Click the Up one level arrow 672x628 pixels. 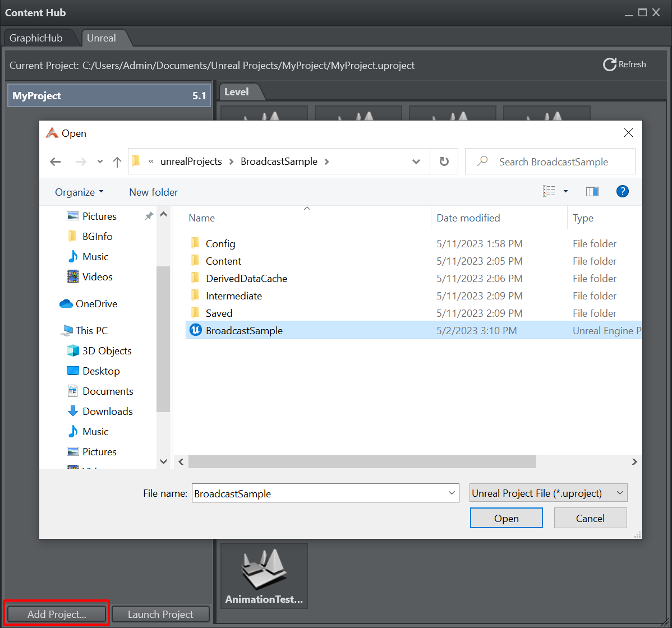click(x=117, y=161)
